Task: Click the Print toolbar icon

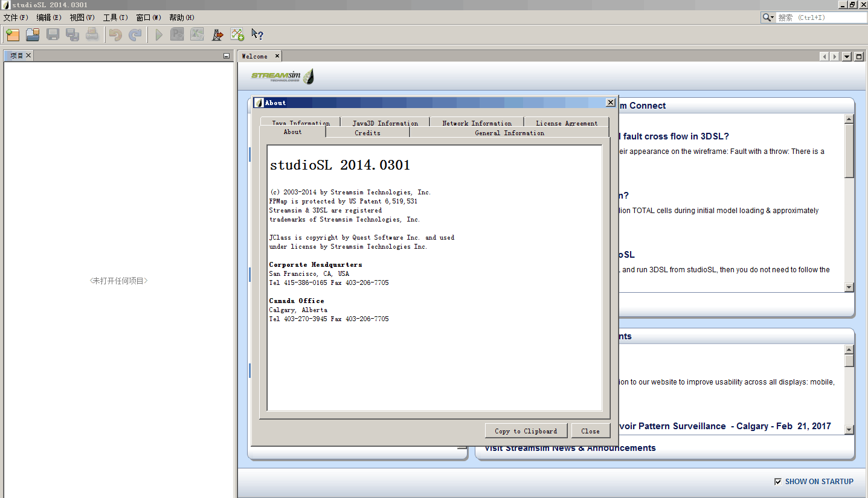Action: pyautogui.click(x=92, y=35)
